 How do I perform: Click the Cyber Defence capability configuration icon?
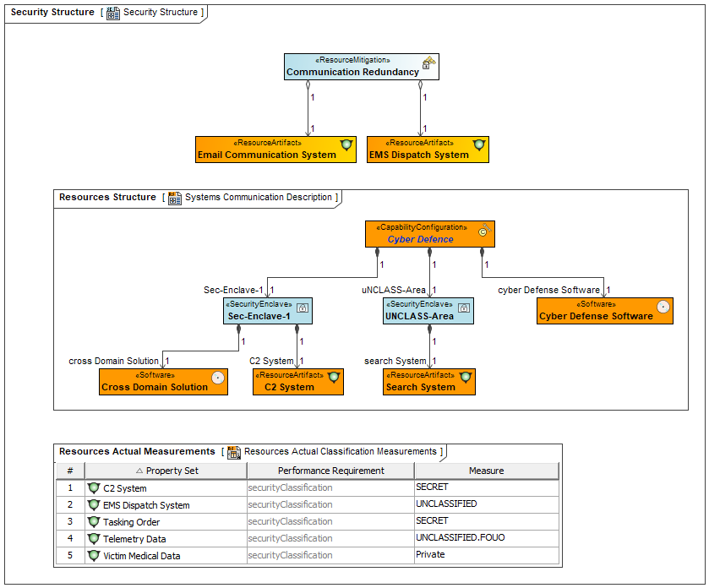(x=484, y=230)
